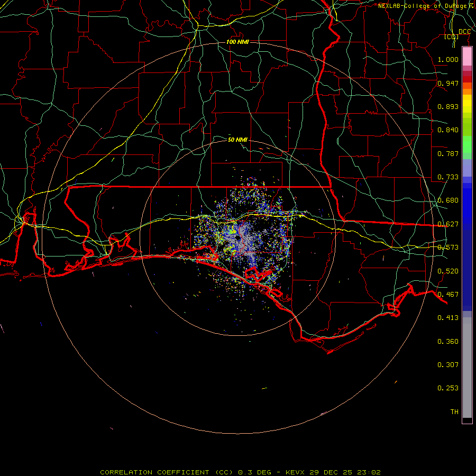
Task: Select the 0.893 color scale value
Action: click(x=448, y=106)
